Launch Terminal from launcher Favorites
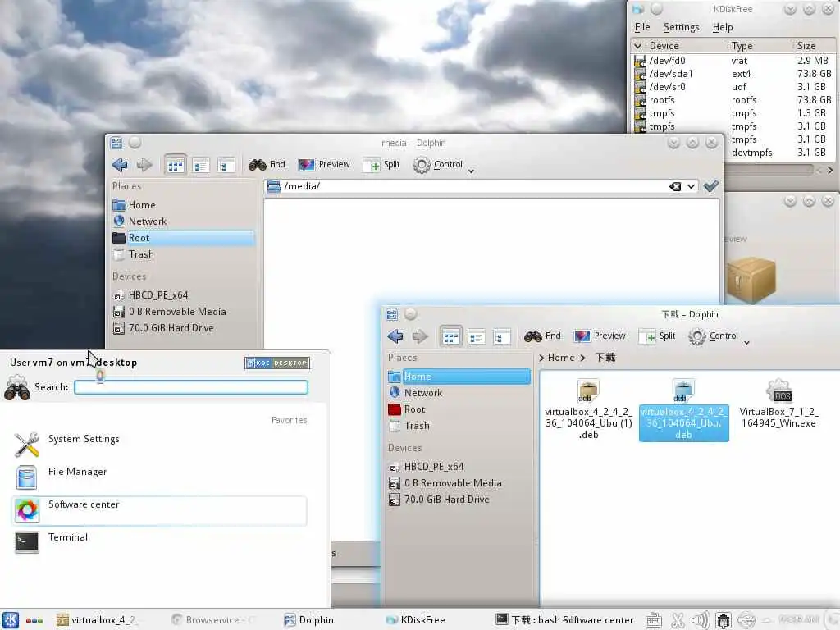Screen dimensions: 840x630 click(159, 543)
